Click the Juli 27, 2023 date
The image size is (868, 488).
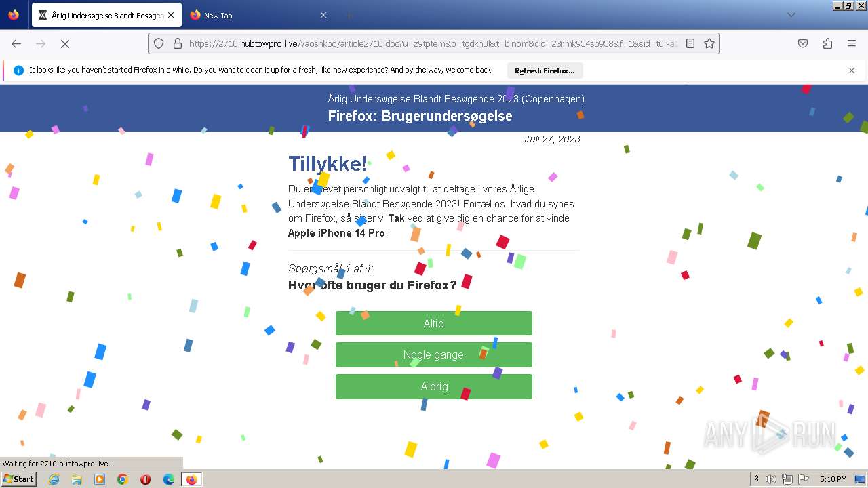tap(552, 139)
